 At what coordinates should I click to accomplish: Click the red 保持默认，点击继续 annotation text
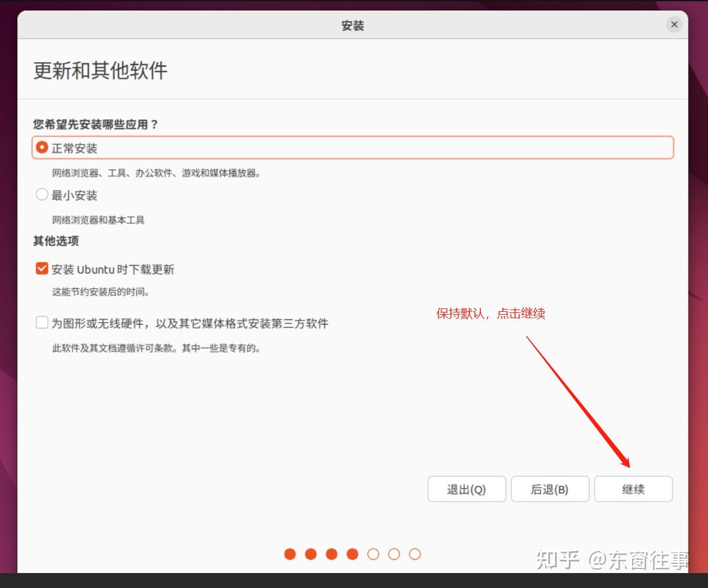pos(491,314)
